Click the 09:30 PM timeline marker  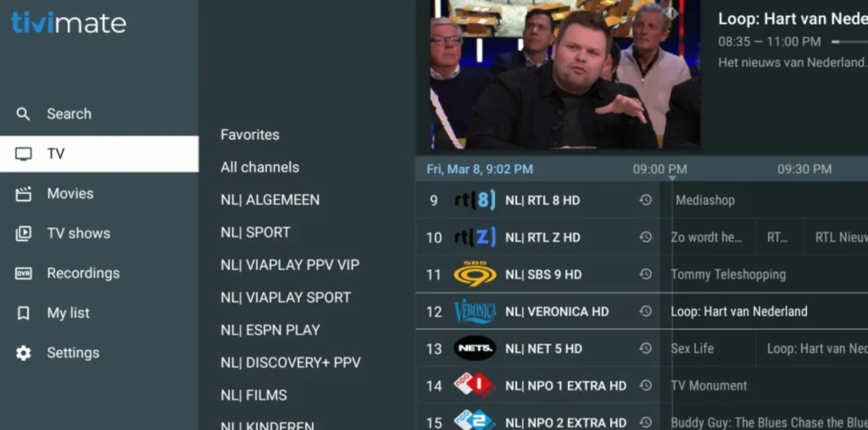tap(804, 169)
